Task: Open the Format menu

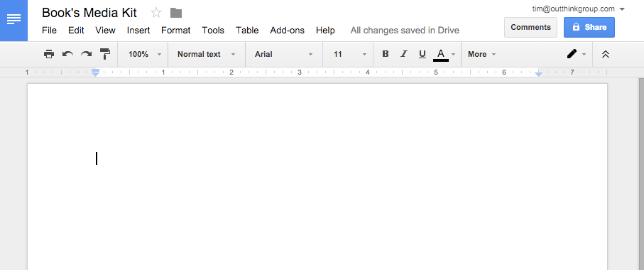Action: click(176, 31)
